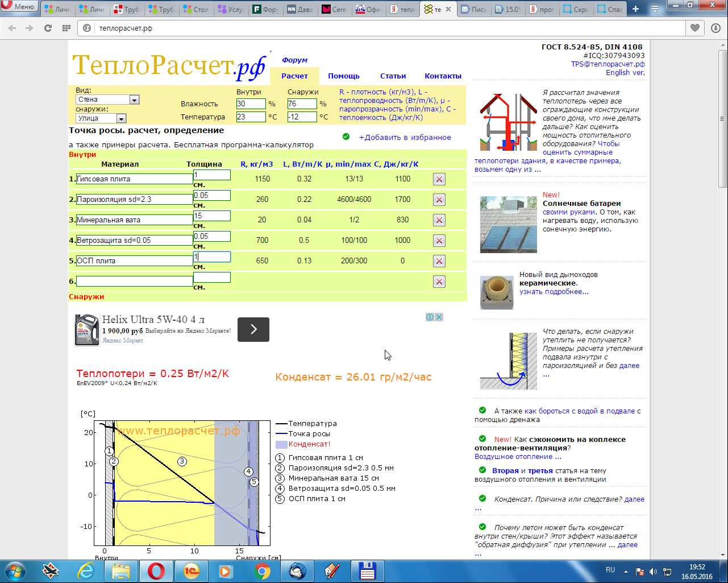Open Google Chrome from the taskbar
The image size is (728, 583).
point(262,571)
